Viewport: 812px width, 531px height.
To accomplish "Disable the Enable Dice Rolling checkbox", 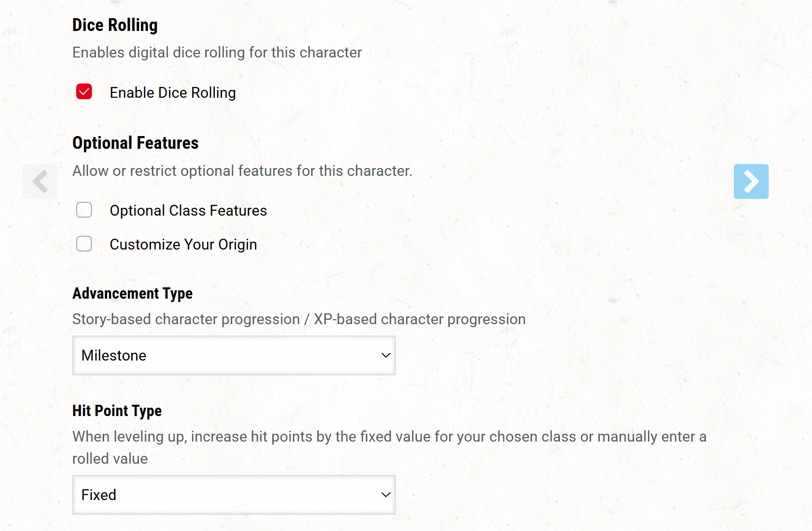I will click(84, 92).
